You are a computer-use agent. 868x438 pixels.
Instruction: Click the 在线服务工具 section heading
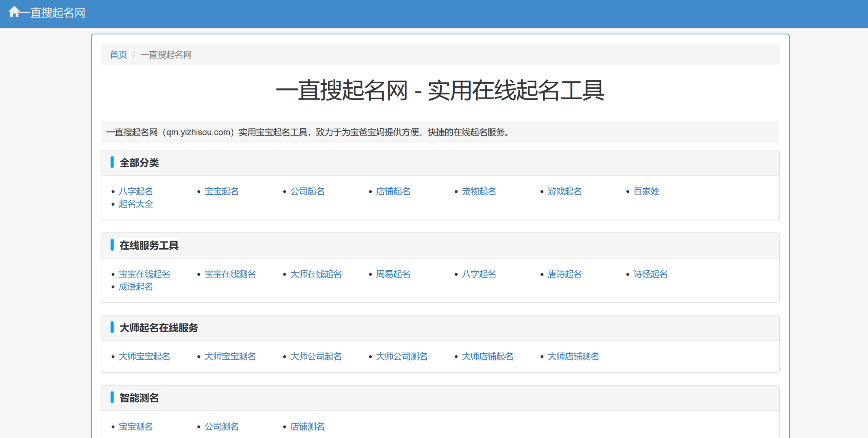coord(149,245)
